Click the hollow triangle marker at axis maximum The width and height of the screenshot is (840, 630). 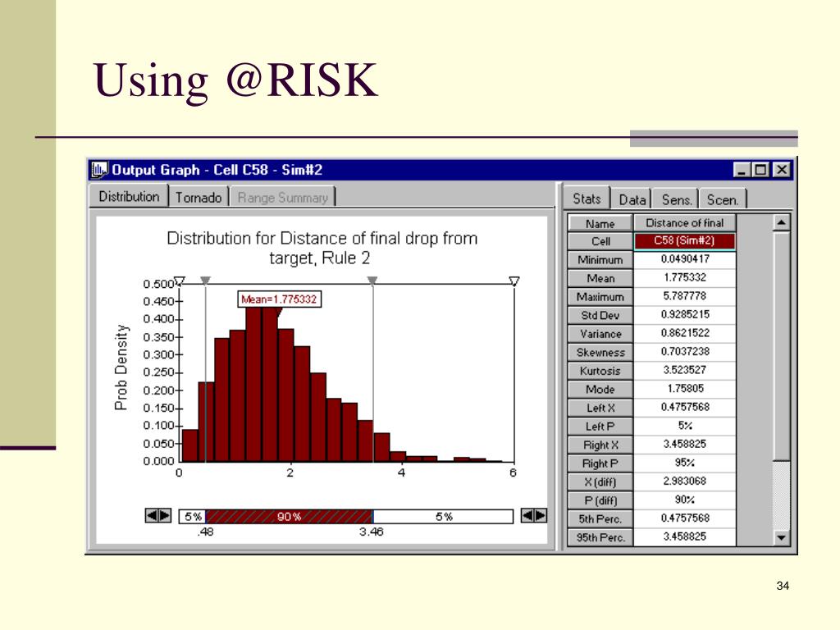[x=514, y=281]
